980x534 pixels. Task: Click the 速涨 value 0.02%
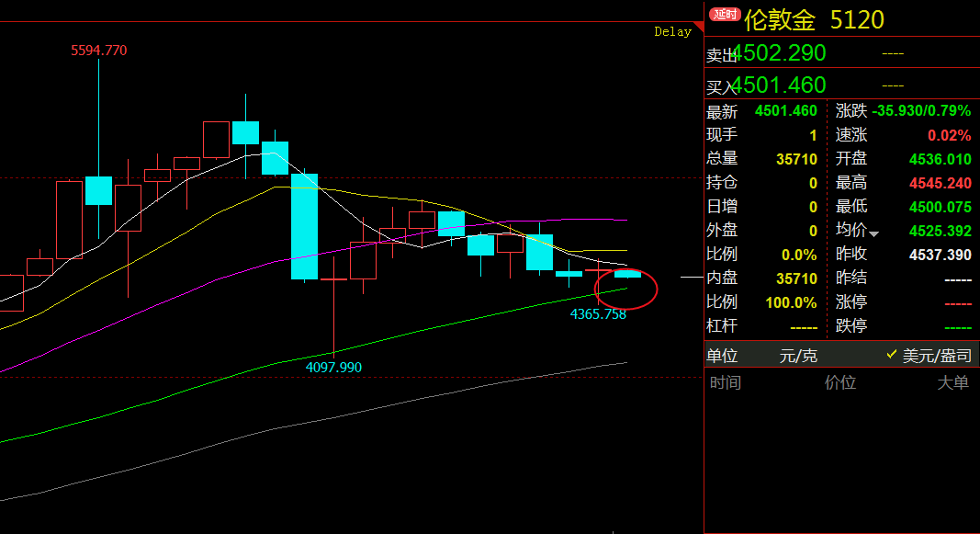tap(950, 136)
